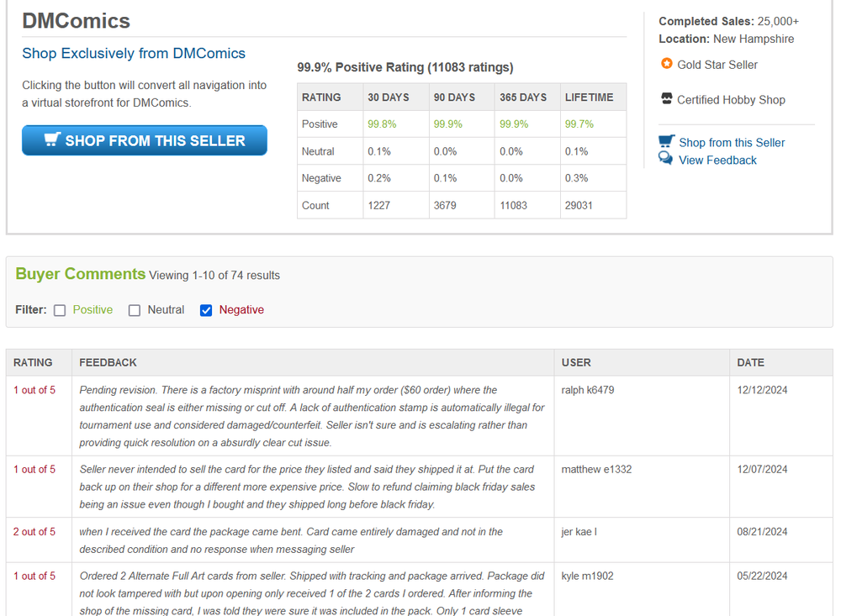The height and width of the screenshot is (616, 841).
Task: Click the Neutral row label in ratings table
Action: [318, 152]
